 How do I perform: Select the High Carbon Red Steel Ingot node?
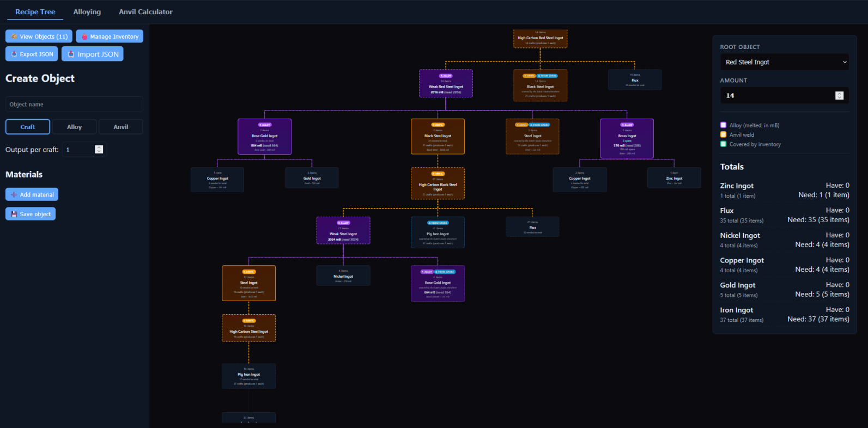click(x=541, y=38)
